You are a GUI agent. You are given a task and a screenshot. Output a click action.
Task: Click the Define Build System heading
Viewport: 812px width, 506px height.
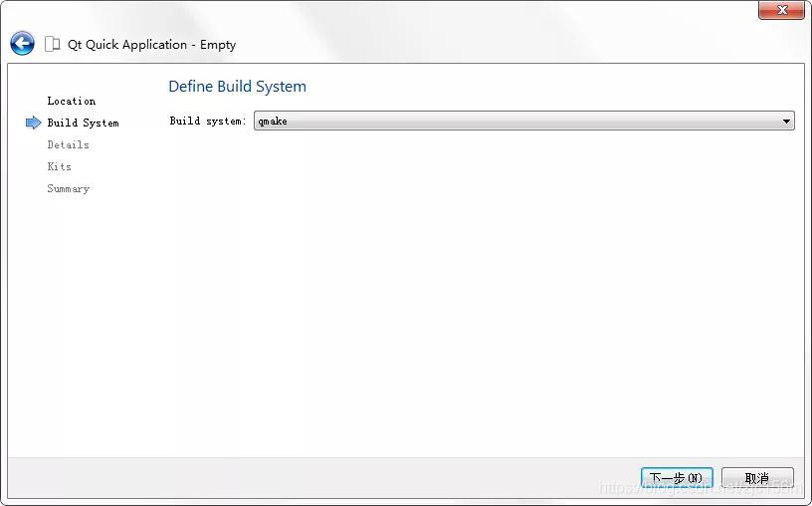click(x=237, y=86)
